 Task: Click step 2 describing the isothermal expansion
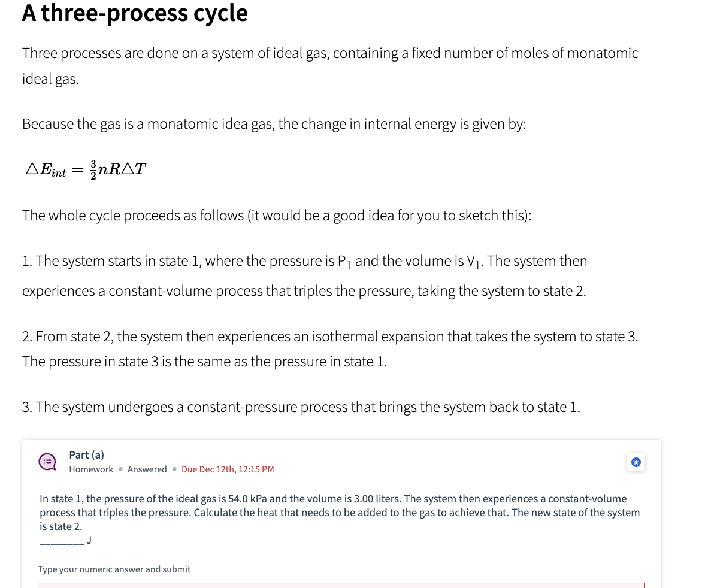(330, 348)
